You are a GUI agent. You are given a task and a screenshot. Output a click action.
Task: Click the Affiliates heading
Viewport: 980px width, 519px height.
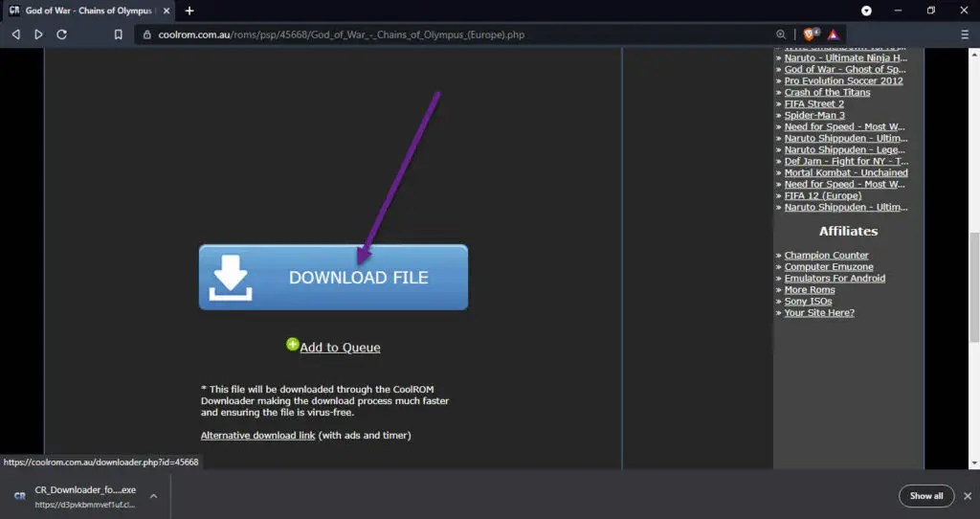(x=848, y=232)
